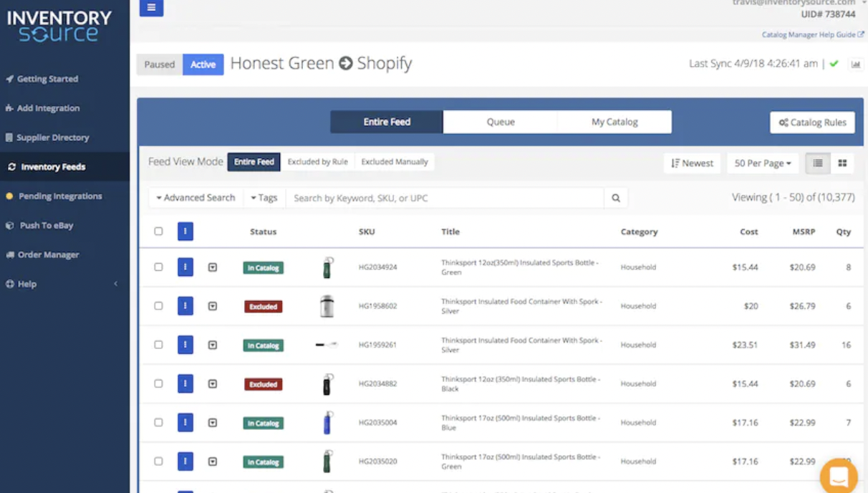Click the hamburger menu icon at top

[151, 8]
